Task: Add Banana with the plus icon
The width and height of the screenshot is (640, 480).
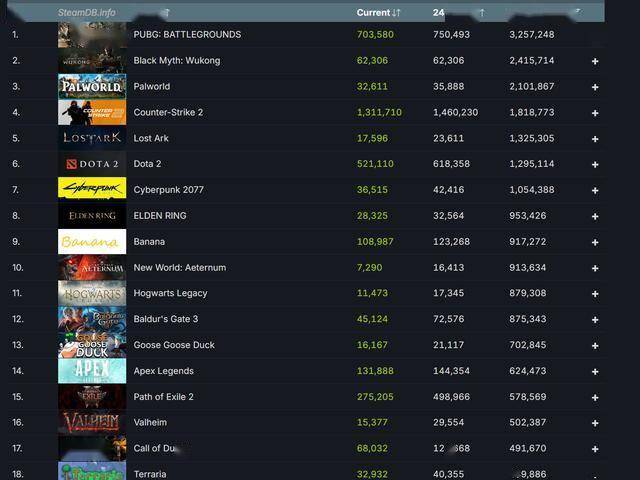Action: (x=595, y=242)
